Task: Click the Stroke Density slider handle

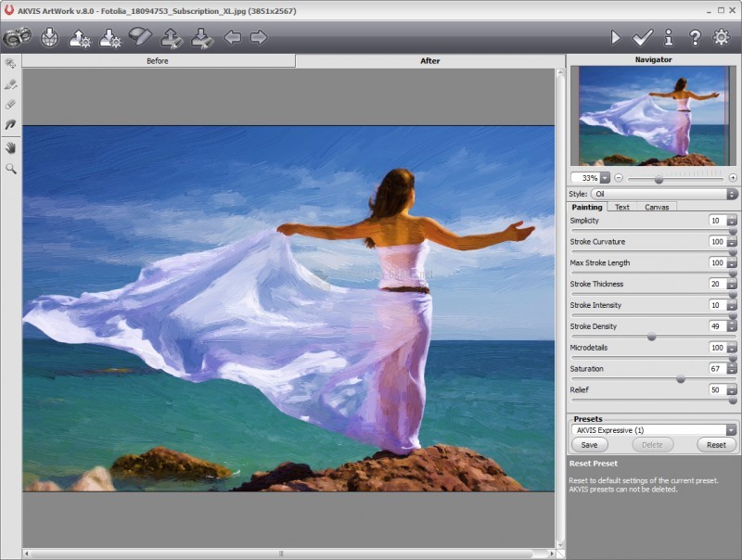Action: pos(651,337)
